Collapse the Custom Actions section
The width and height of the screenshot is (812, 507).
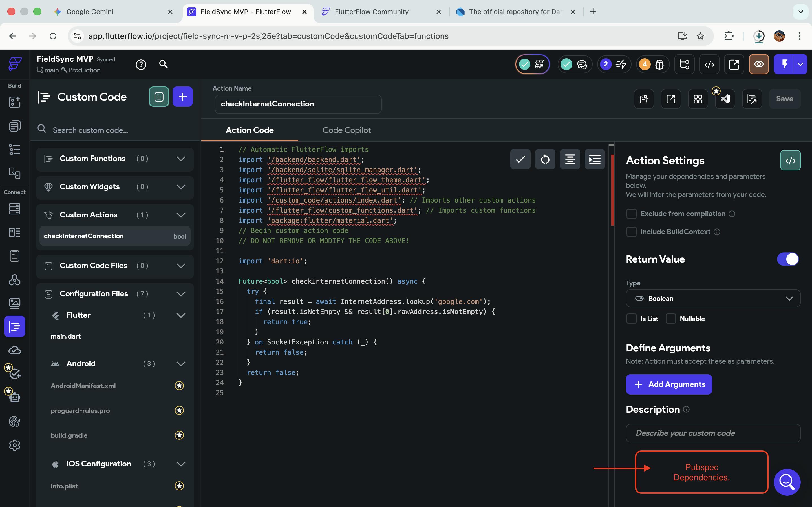click(x=181, y=215)
